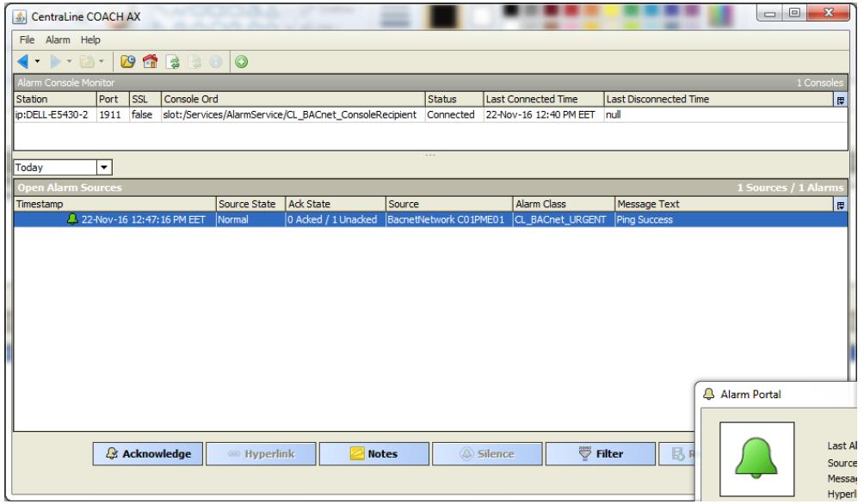Click the Filter button
Image resolution: width=864 pixels, height=504 pixels.
[601, 454]
